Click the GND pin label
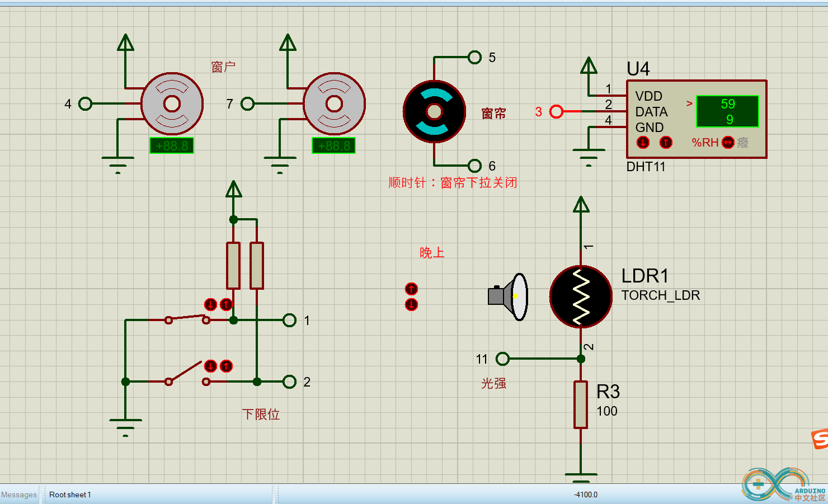Viewport: 828px width, 504px height. (650, 128)
